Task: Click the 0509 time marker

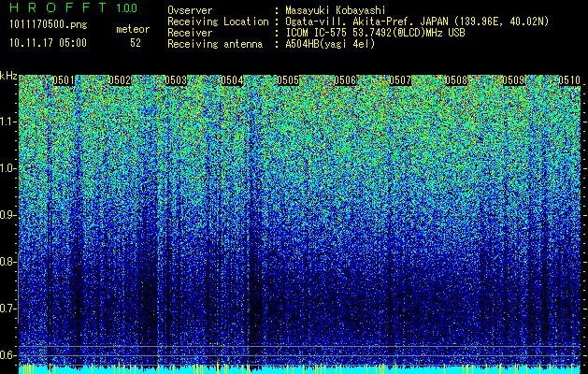Action: click(x=513, y=80)
